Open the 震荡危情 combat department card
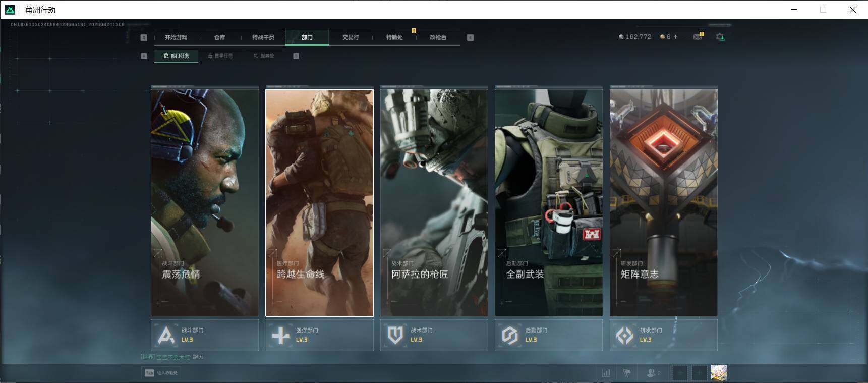Image resolution: width=868 pixels, height=383 pixels. coord(205,203)
